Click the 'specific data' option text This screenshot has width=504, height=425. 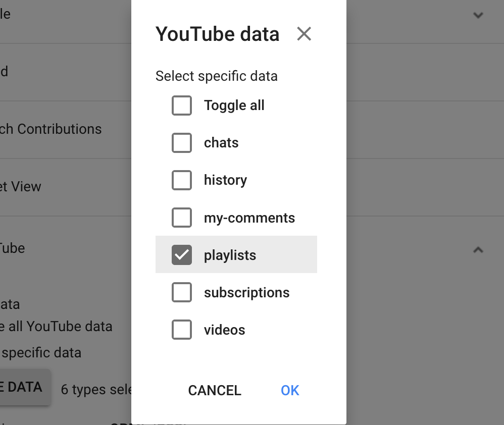[41, 353]
